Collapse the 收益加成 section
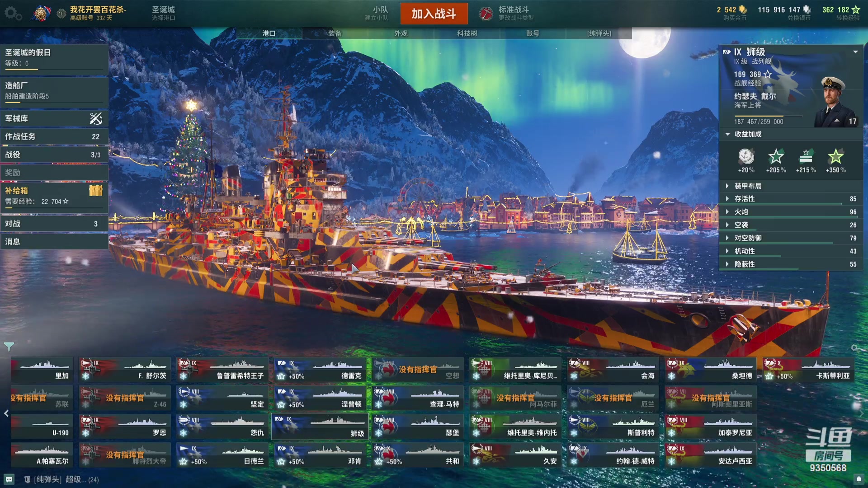This screenshot has width=868, height=488. [727, 134]
